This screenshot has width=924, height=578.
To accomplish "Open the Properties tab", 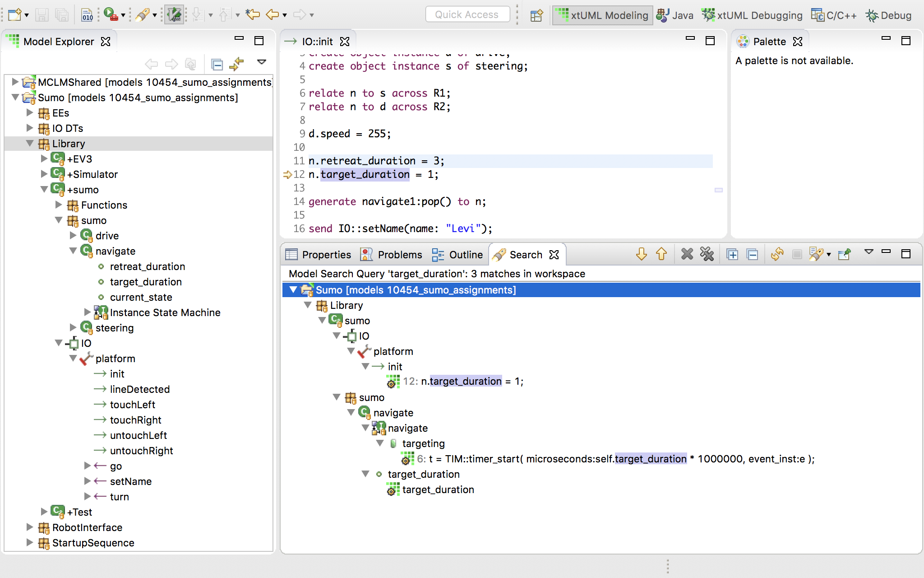I will pyautogui.click(x=319, y=255).
